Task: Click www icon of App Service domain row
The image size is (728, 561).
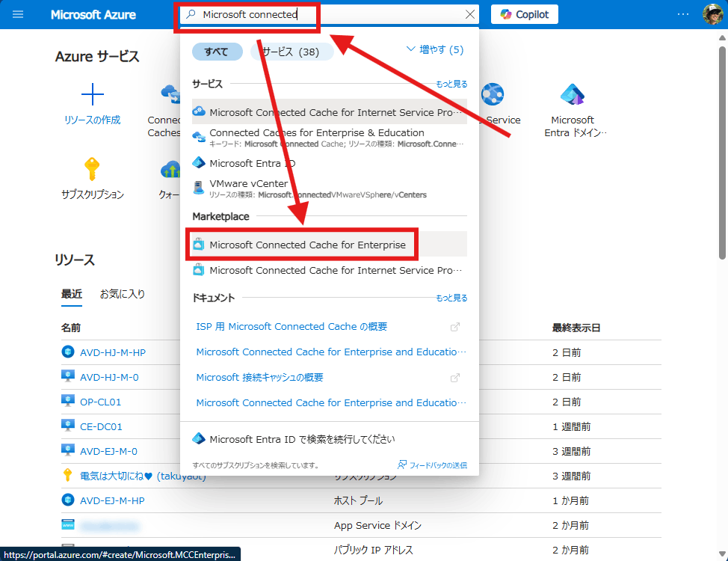Action: point(68,524)
